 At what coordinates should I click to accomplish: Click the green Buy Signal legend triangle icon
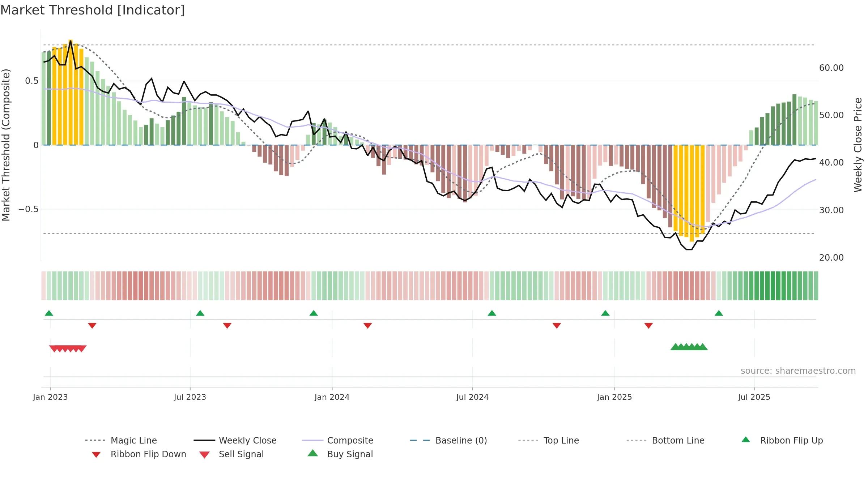pos(313,453)
